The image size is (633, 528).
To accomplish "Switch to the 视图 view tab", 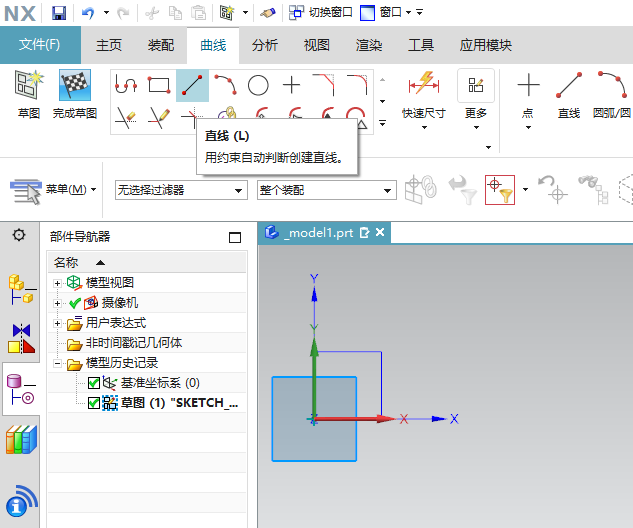I will coord(316,45).
